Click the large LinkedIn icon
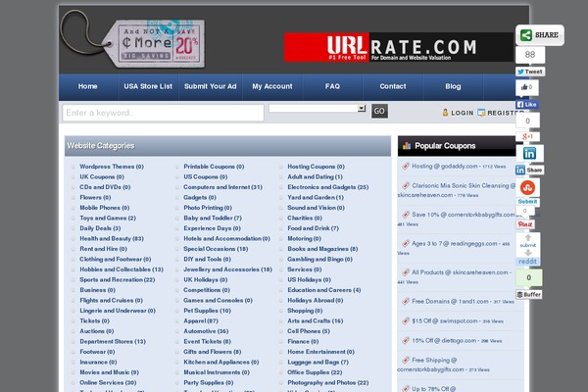588x392 pixels. pyautogui.click(x=529, y=153)
